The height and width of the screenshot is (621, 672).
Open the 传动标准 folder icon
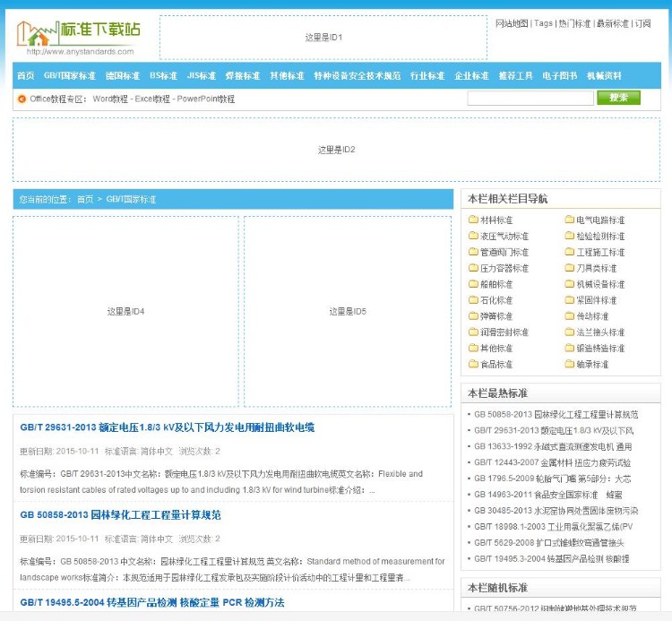(x=569, y=316)
